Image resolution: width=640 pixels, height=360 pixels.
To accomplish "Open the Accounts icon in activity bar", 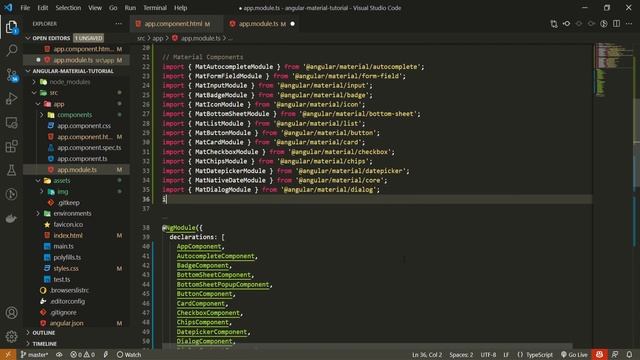I will point(11,313).
